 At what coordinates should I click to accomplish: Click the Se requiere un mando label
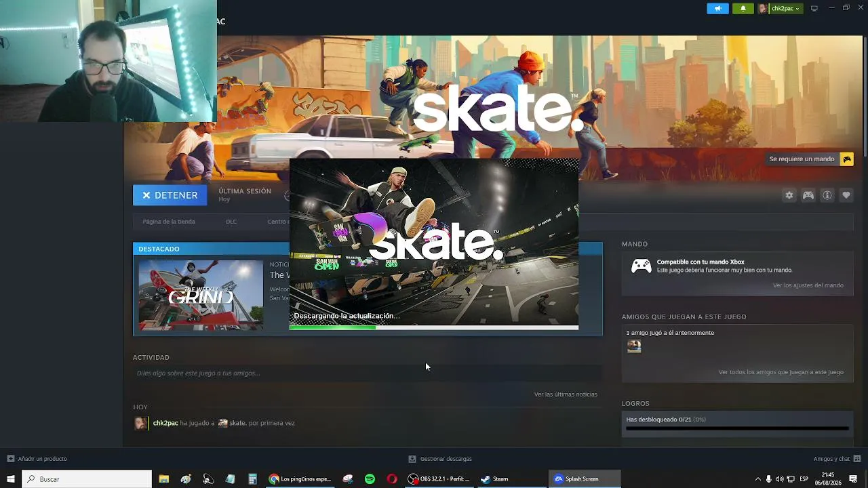(802, 159)
